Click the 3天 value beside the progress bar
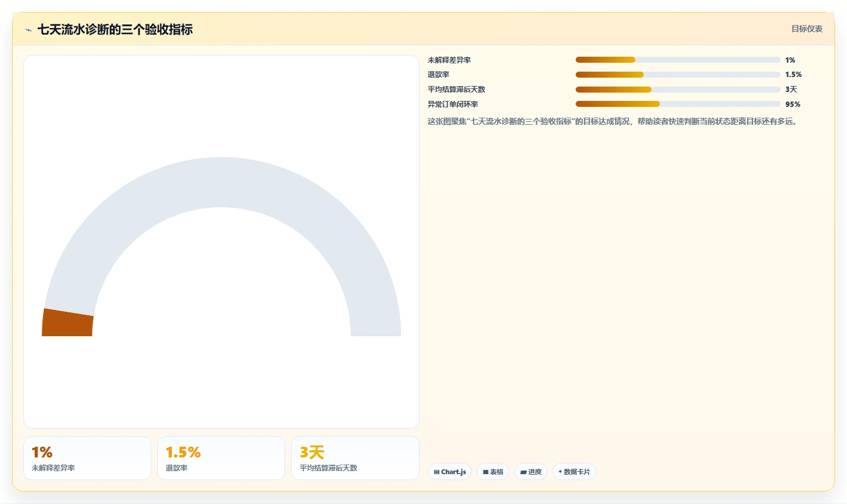Screen dimensions: 847x504 click(x=791, y=90)
